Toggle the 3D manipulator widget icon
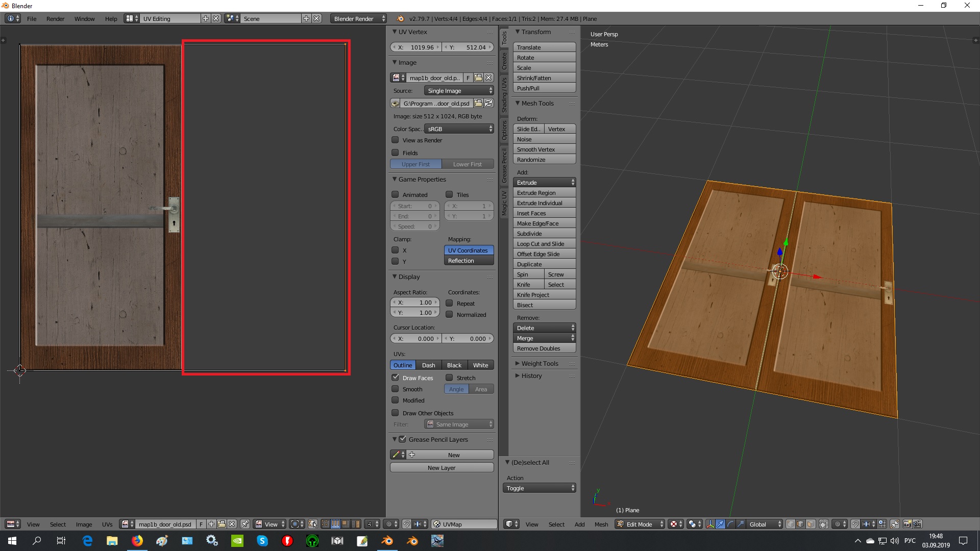Screen dimensions: 980x551 coord(710,524)
